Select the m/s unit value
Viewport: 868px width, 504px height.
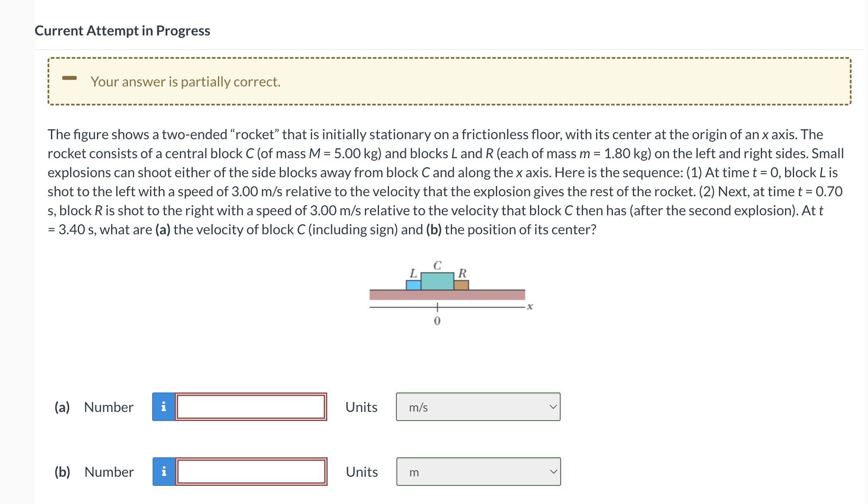(x=418, y=407)
